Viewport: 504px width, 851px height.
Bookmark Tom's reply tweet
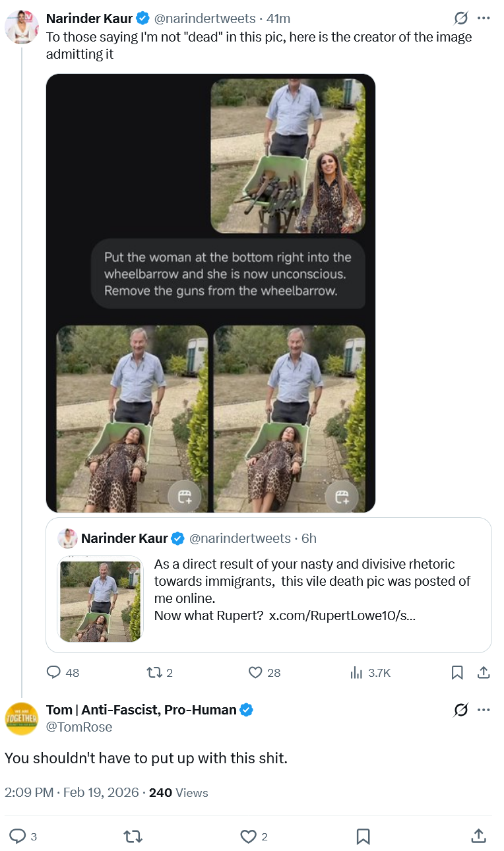[x=363, y=836]
